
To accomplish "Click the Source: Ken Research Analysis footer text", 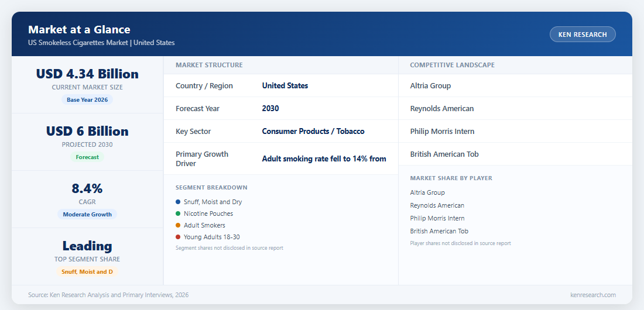I will pyautogui.click(x=108, y=295).
